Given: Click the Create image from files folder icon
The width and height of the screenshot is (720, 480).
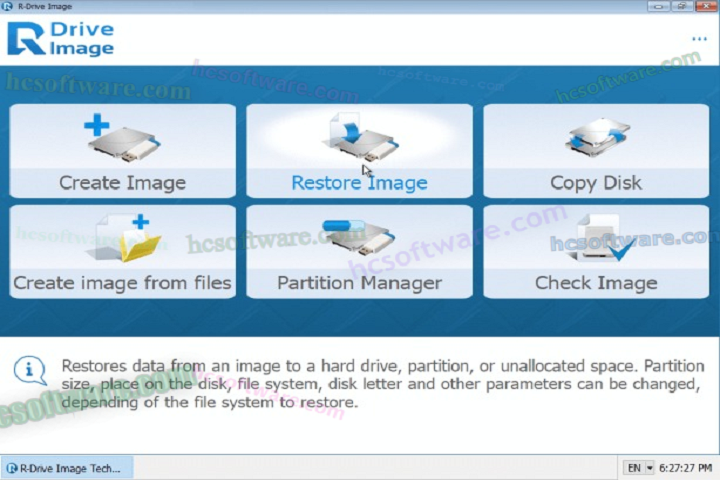Looking at the screenshot, I should coord(124,237).
